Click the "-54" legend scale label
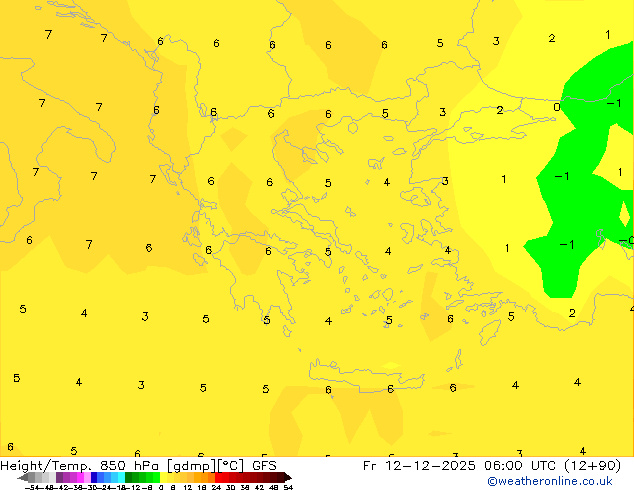This screenshot has height=490, width=634. click(x=32, y=487)
